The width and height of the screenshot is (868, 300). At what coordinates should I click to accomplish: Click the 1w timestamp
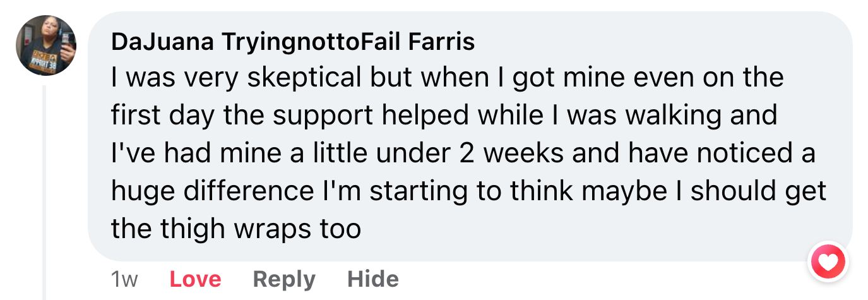[x=124, y=279]
